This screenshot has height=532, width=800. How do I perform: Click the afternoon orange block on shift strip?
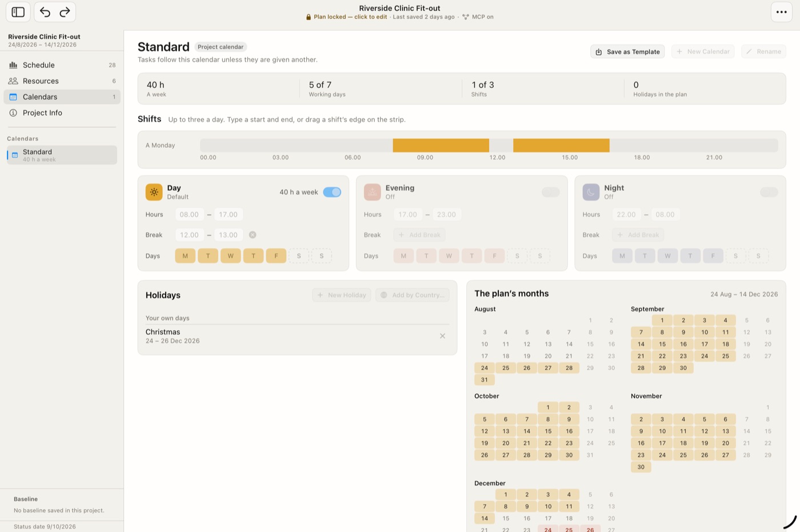561,145
